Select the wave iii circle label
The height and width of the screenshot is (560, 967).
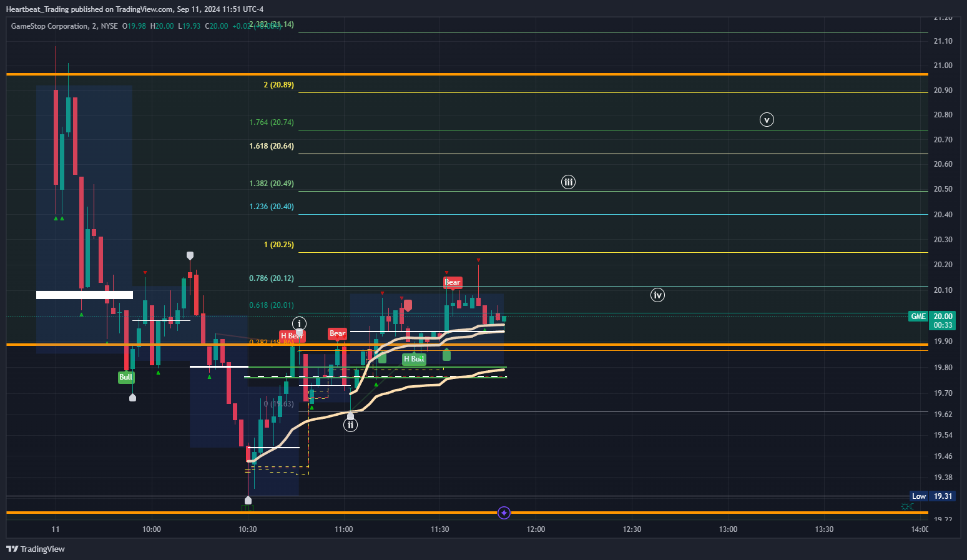[x=568, y=182]
